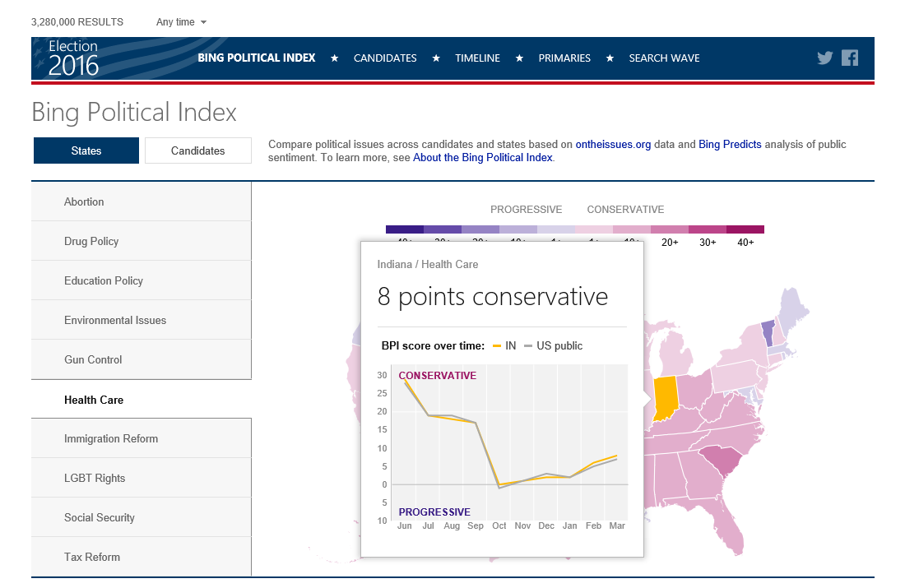Select the Health Care issue

(x=142, y=400)
